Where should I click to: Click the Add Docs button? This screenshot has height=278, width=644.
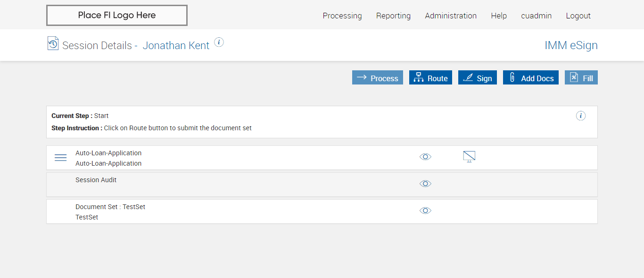tap(530, 78)
